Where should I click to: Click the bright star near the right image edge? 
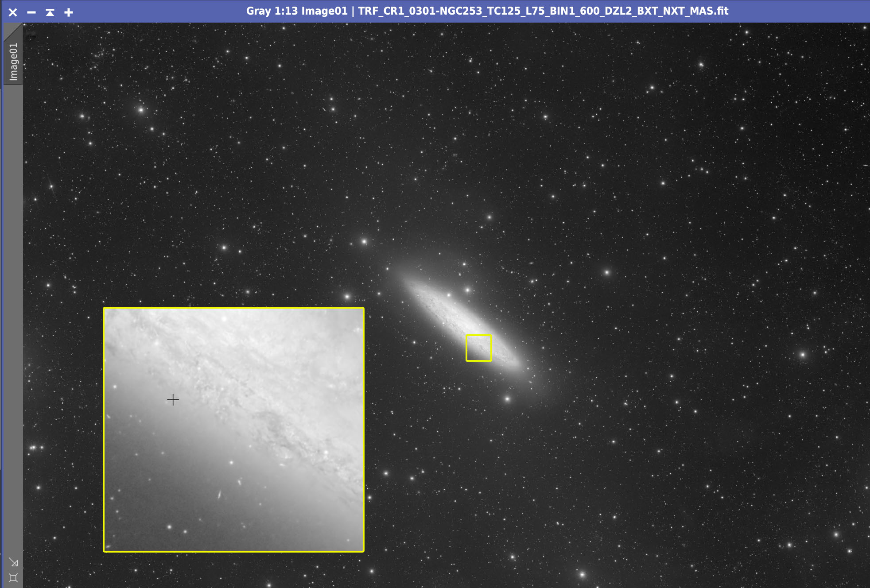coord(803,355)
